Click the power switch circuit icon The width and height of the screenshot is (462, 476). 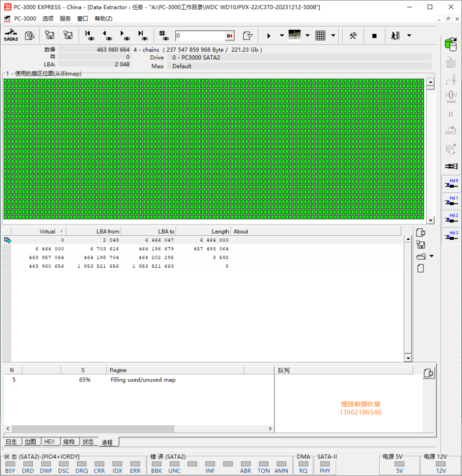coord(451,79)
